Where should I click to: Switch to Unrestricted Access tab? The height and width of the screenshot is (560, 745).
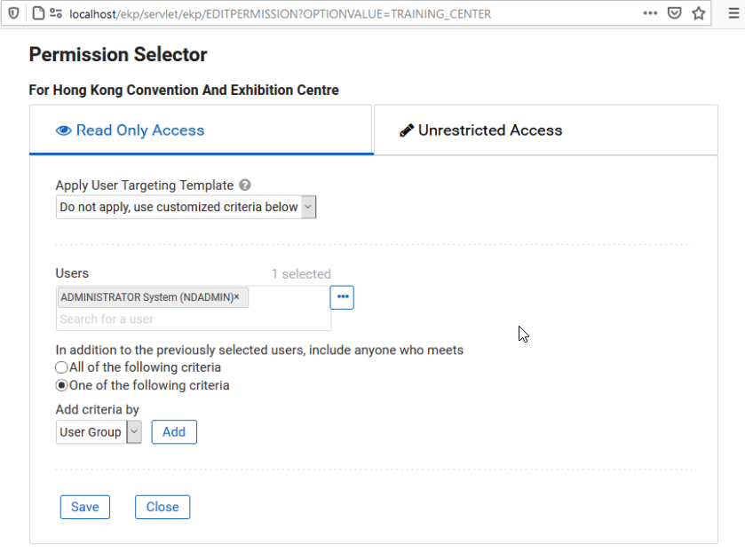[546, 130]
